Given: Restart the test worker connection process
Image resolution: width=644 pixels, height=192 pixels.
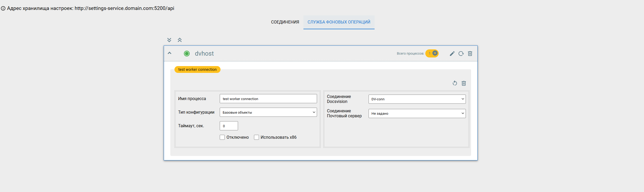Looking at the screenshot, I should coord(455,83).
